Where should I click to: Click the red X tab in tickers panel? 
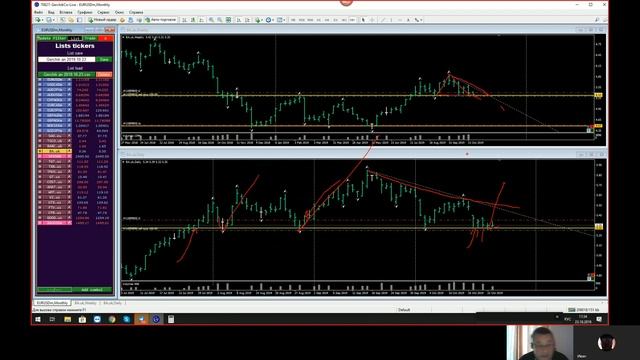click(x=106, y=38)
